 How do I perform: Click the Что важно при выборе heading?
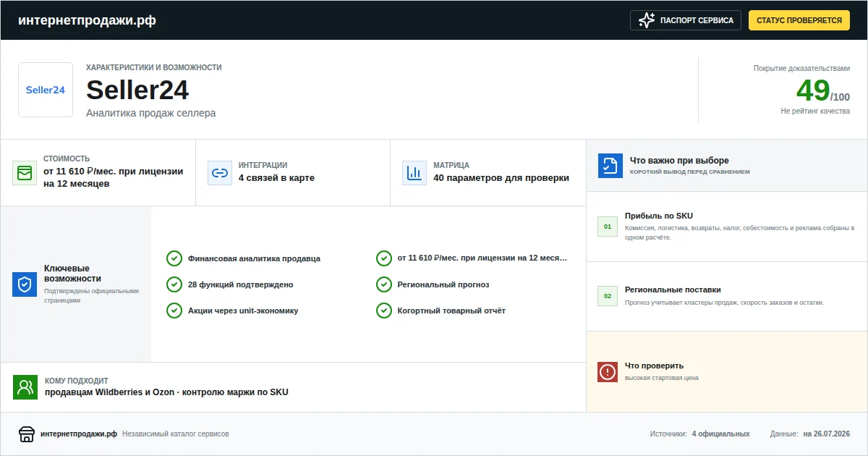pos(679,161)
